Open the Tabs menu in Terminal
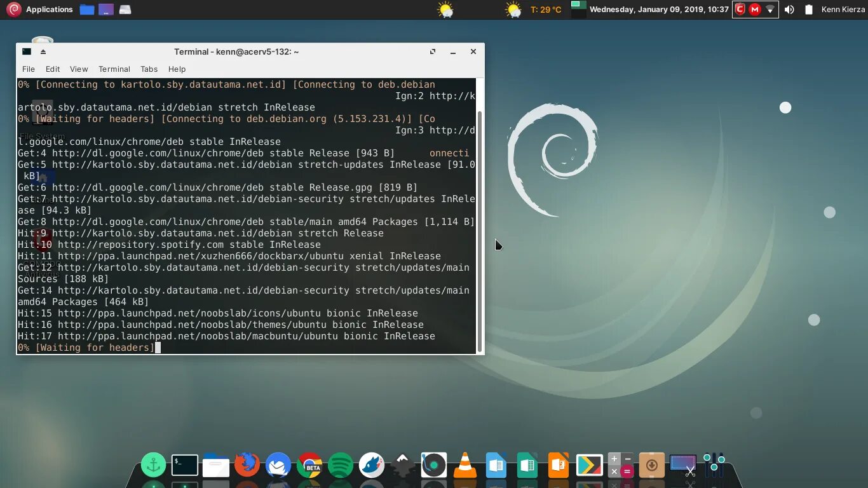This screenshot has width=868, height=488. (x=149, y=69)
